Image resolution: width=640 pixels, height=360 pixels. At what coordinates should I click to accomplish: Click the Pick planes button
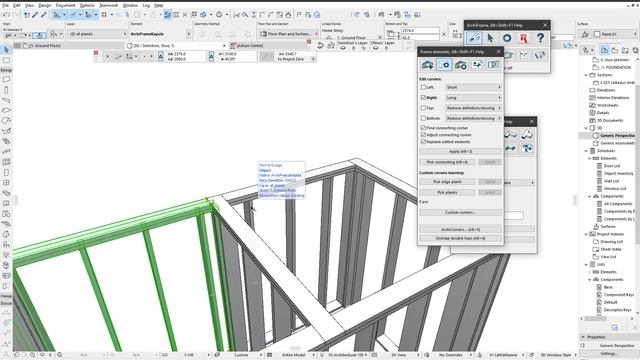[447, 192]
